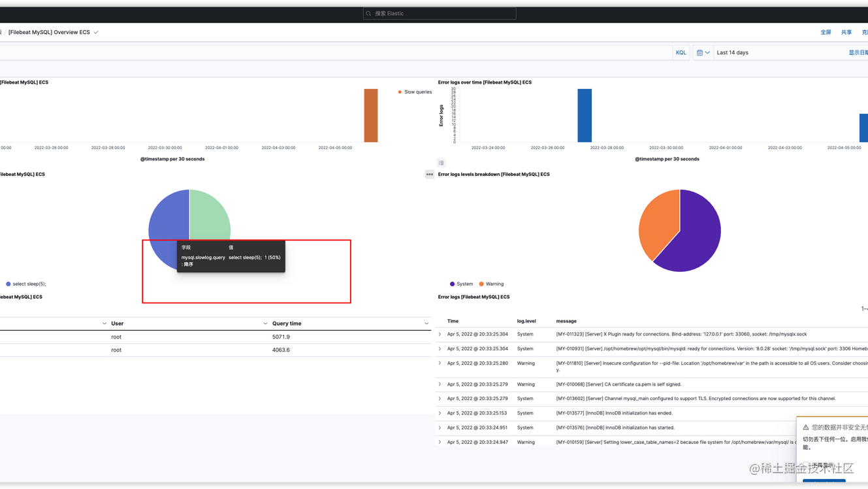Expand the MY-011323 X Plugin log row

pyautogui.click(x=440, y=335)
